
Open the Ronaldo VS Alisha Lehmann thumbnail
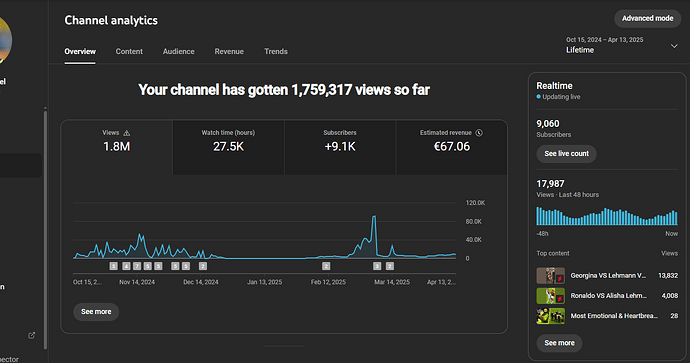point(551,296)
